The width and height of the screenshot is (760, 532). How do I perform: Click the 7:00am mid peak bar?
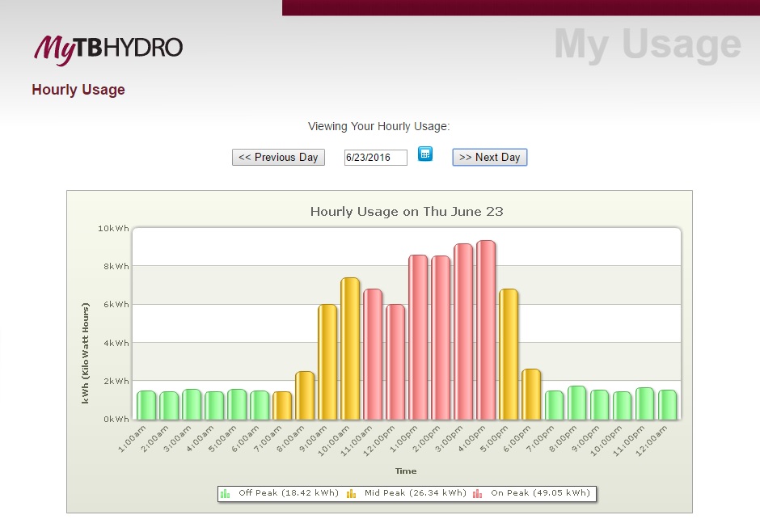coord(282,406)
